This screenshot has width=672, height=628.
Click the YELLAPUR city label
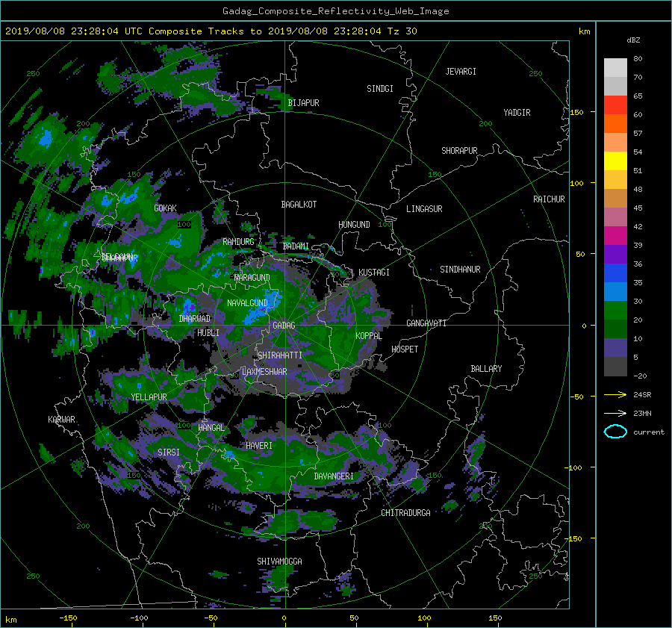tap(149, 397)
